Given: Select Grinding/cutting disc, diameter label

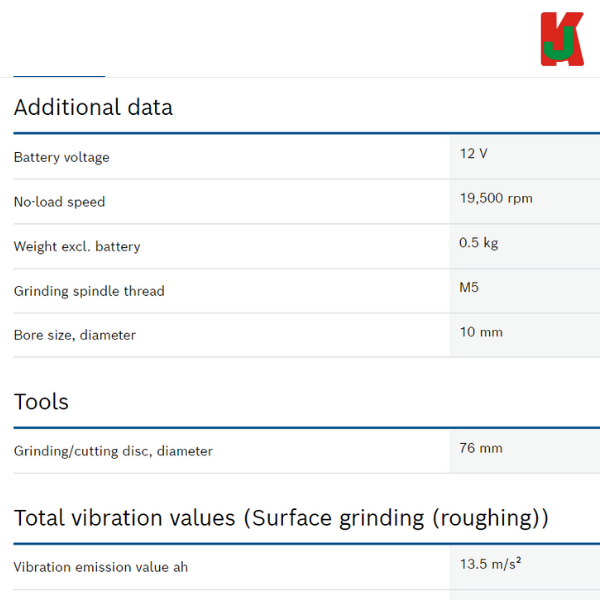Looking at the screenshot, I should [x=113, y=451].
